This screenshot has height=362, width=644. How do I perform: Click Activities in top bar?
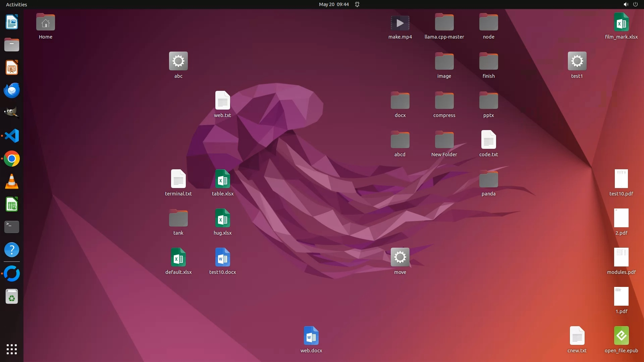coord(16,4)
